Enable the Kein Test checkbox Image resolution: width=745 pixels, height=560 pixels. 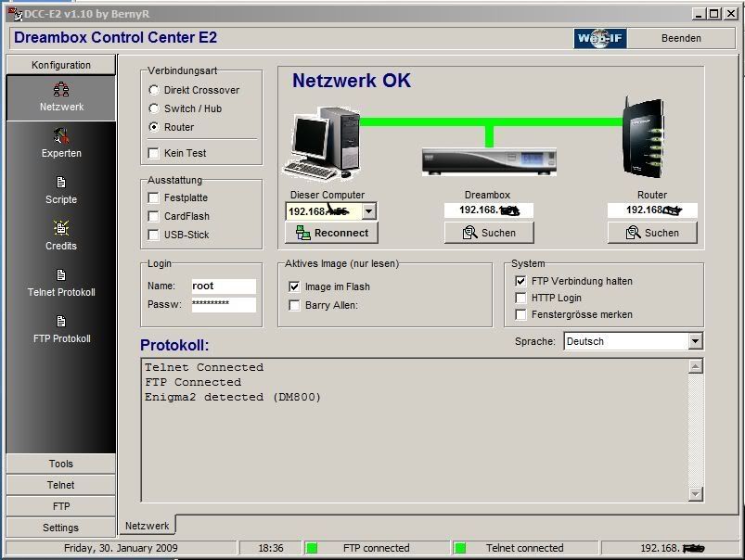[153, 153]
